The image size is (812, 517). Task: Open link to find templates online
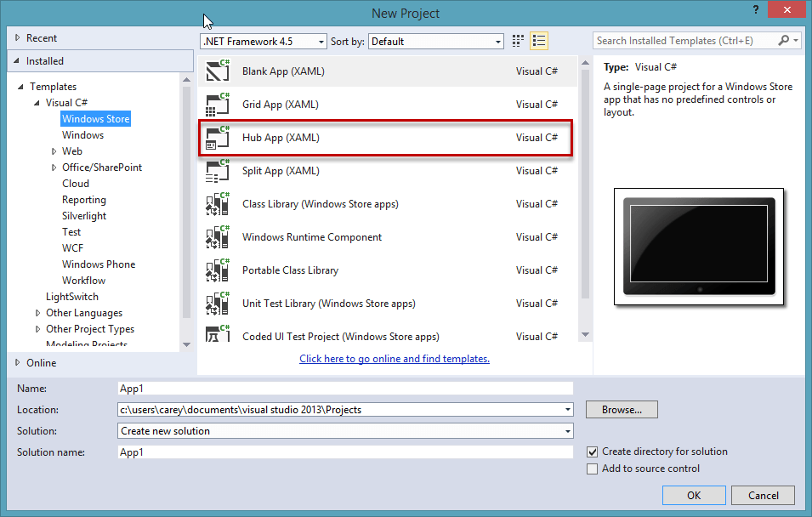tap(394, 359)
